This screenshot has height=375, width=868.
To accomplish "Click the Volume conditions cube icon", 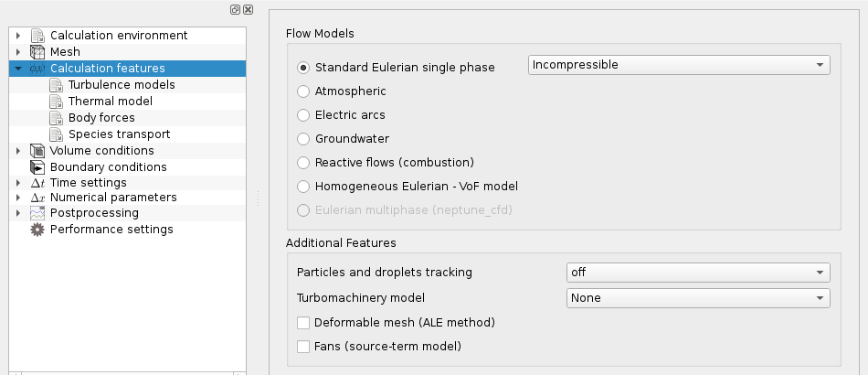I will [37, 151].
